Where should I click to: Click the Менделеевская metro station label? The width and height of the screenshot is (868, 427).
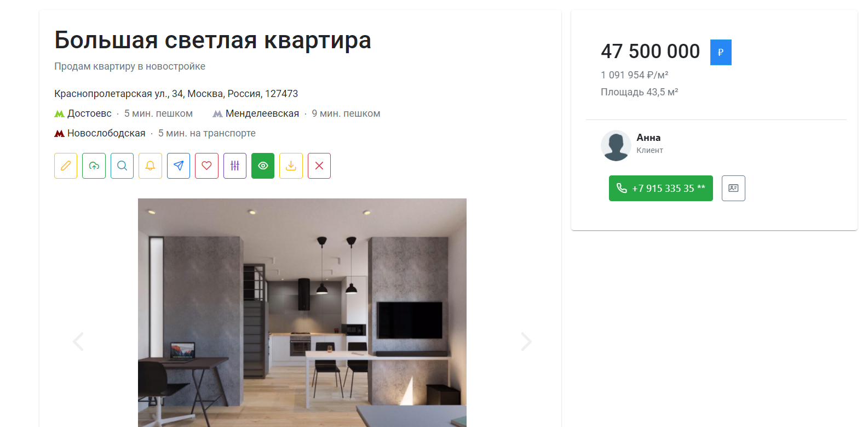pos(262,113)
